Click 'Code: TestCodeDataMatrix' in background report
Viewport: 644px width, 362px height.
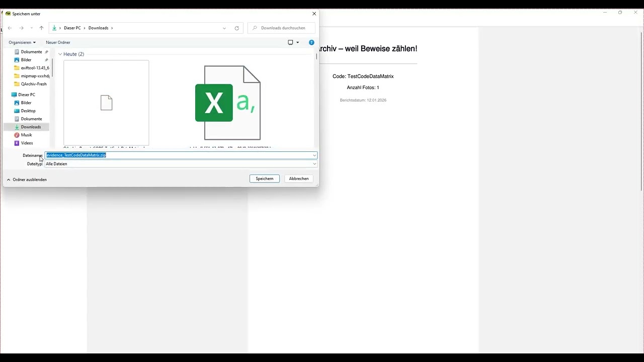click(x=363, y=76)
